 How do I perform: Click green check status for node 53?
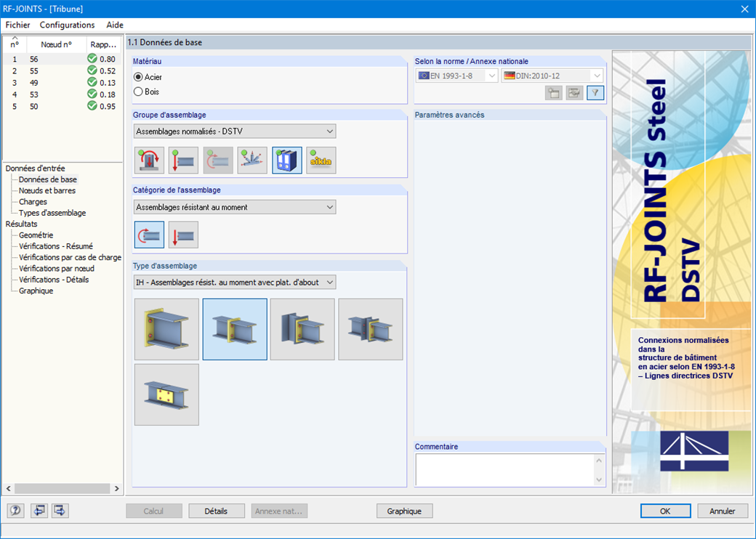(x=92, y=94)
